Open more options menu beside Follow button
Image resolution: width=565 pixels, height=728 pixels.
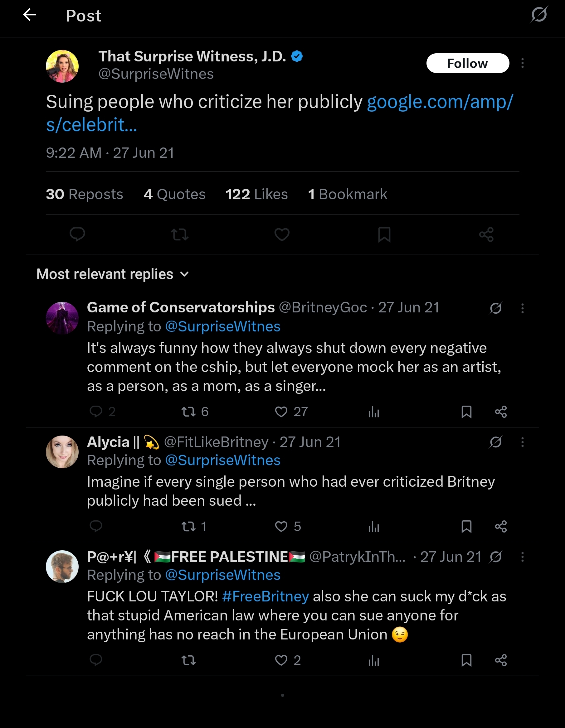[522, 63]
